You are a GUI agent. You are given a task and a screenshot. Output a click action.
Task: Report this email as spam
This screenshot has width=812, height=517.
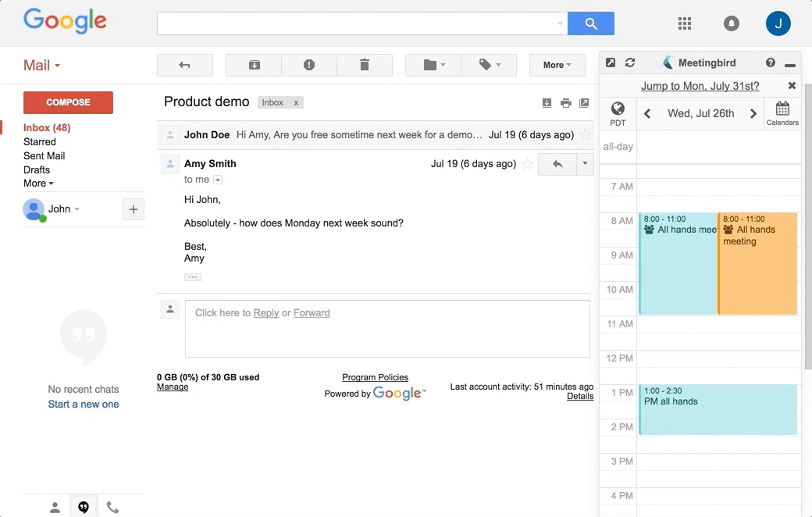tap(309, 65)
